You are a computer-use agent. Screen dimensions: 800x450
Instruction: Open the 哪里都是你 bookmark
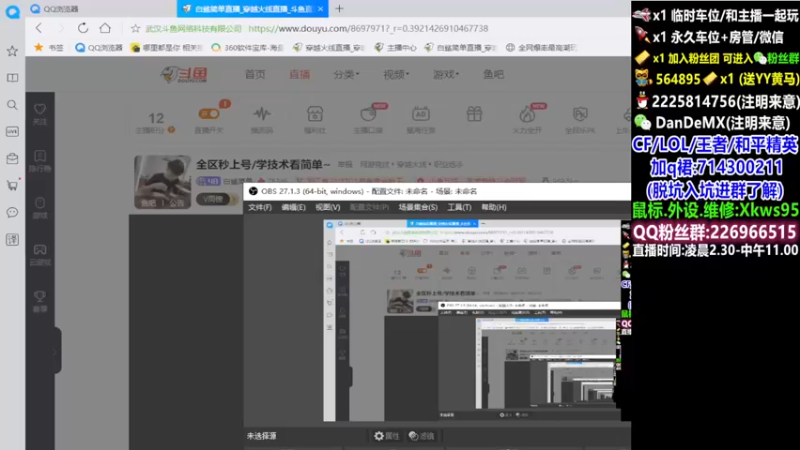click(x=166, y=47)
